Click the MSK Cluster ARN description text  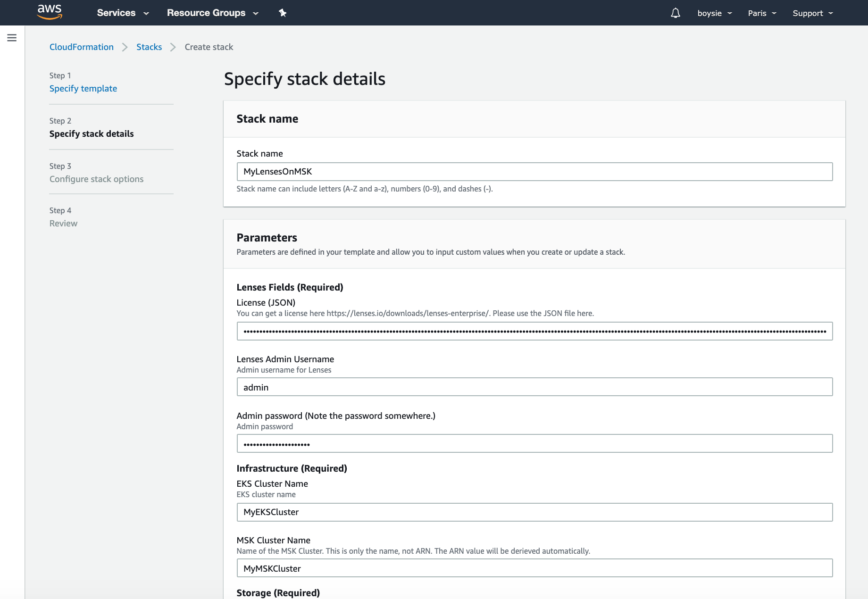(413, 551)
